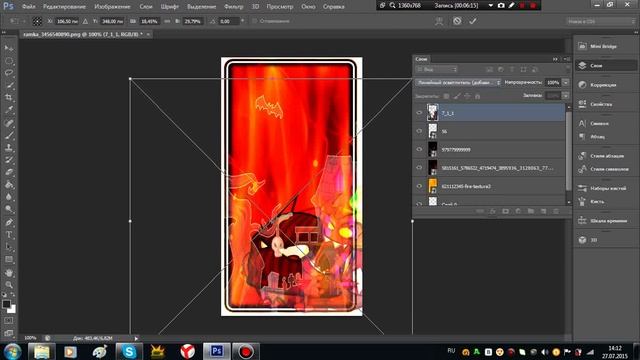Select the Eraser tool
Viewport: 640px width, 360px height.
9,172
